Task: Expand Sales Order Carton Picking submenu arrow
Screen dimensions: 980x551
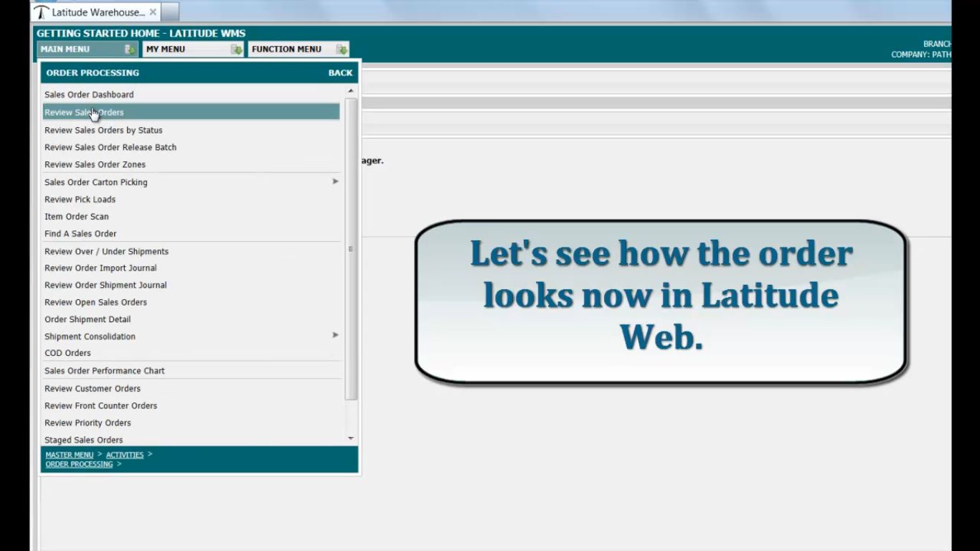Action: (x=335, y=182)
